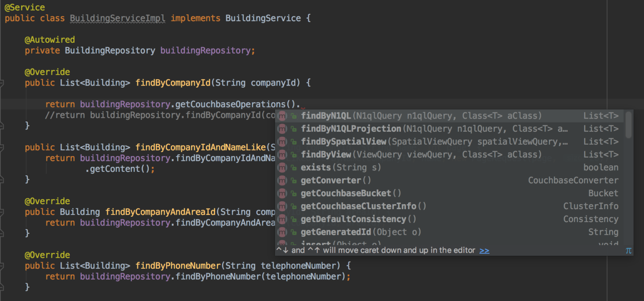Click the method icon next to exists entry
This screenshot has height=301, width=644.
282,167
